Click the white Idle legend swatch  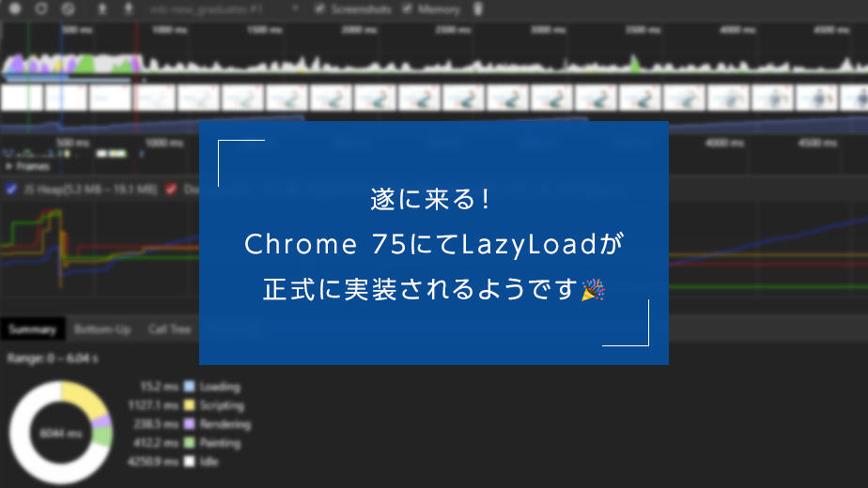(190, 461)
